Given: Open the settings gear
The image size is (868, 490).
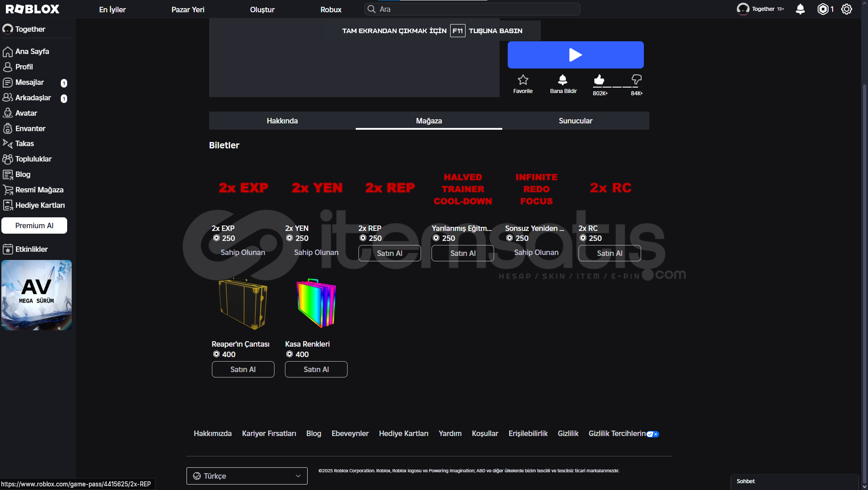Looking at the screenshot, I should (847, 9).
